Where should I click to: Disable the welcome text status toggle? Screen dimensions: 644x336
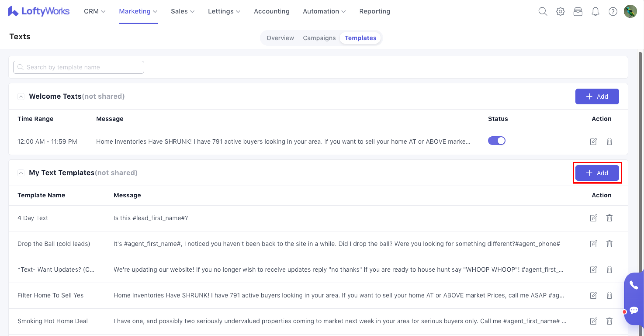pyautogui.click(x=496, y=141)
